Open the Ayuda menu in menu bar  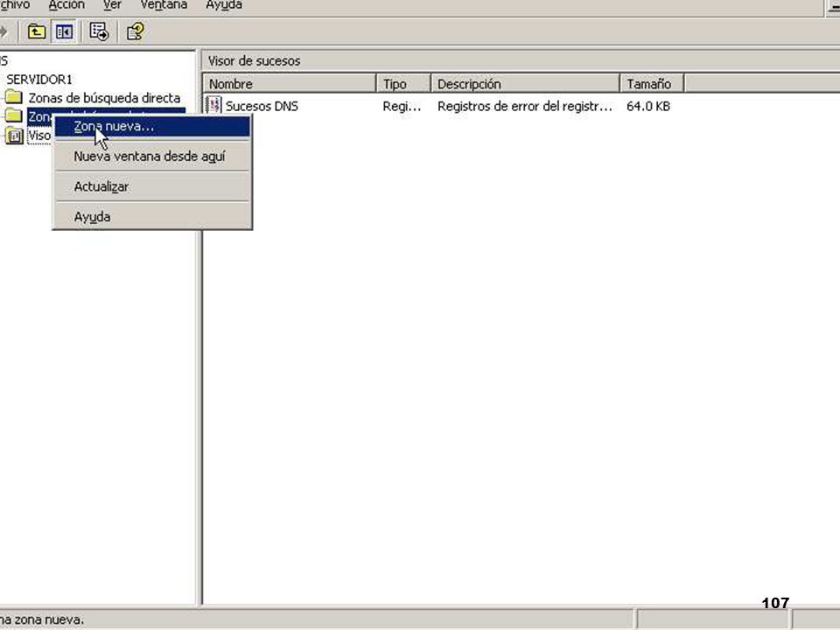click(224, 5)
